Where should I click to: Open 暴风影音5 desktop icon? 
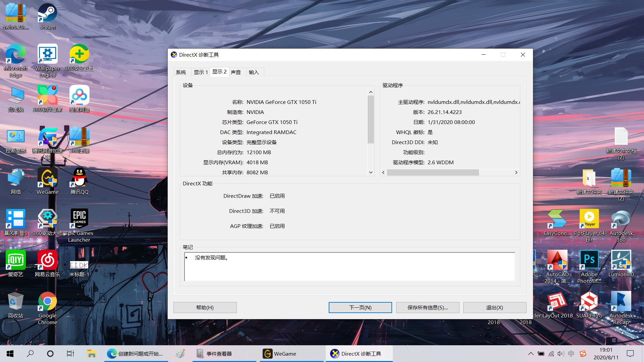[16, 223]
